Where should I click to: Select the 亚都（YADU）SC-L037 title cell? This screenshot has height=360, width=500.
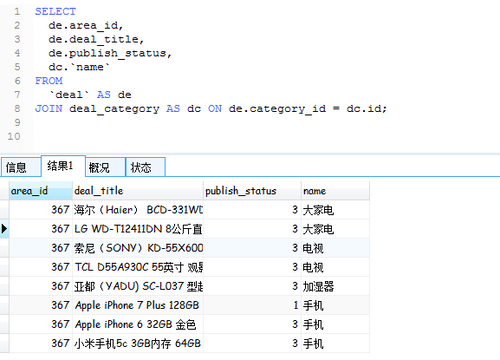coord(138,286)
